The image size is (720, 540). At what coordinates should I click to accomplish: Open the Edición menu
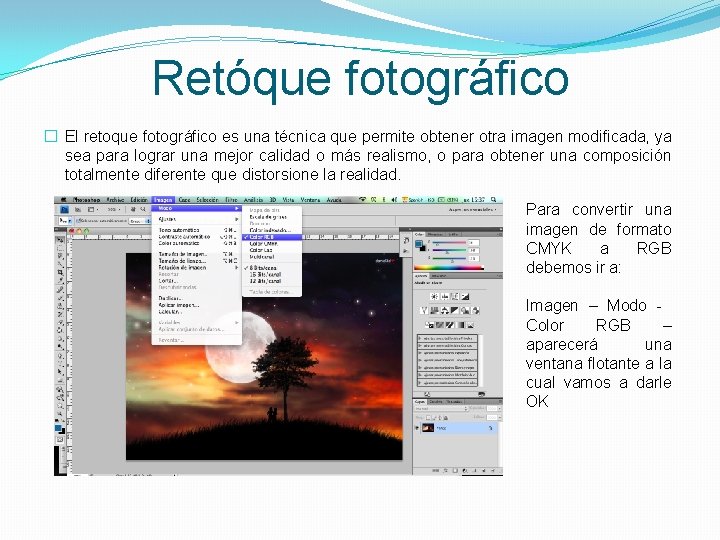pos(139,200)
